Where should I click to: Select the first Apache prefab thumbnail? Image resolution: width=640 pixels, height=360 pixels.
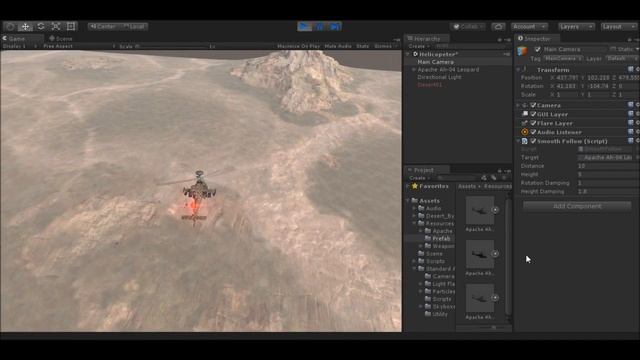coord(480,211)
